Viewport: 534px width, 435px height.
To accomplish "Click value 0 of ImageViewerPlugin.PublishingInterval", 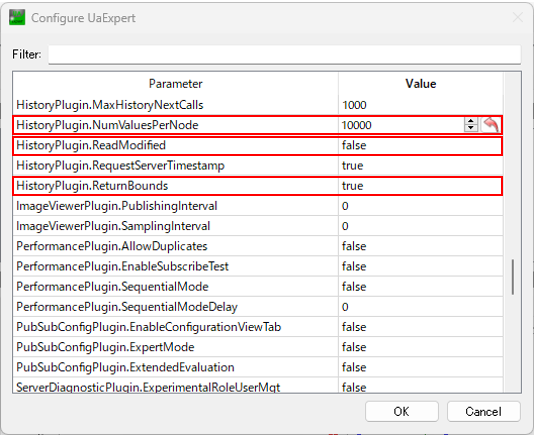I will [x=345, y=206].
